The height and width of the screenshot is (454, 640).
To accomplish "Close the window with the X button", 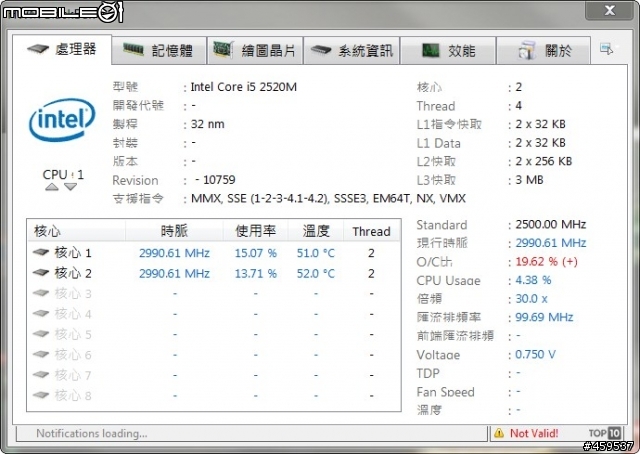I will [x=609, y=10].
